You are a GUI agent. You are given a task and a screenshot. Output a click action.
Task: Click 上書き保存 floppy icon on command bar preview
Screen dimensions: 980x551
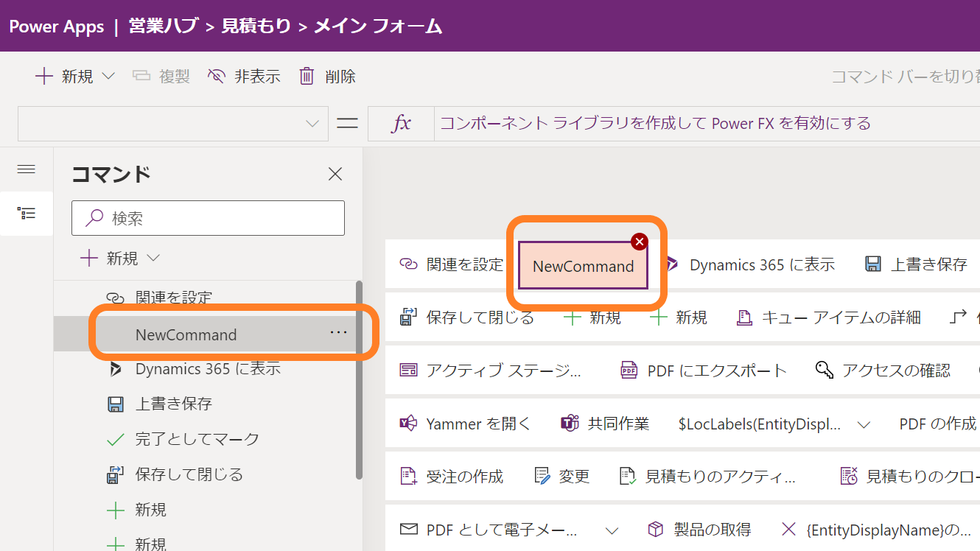873,264
